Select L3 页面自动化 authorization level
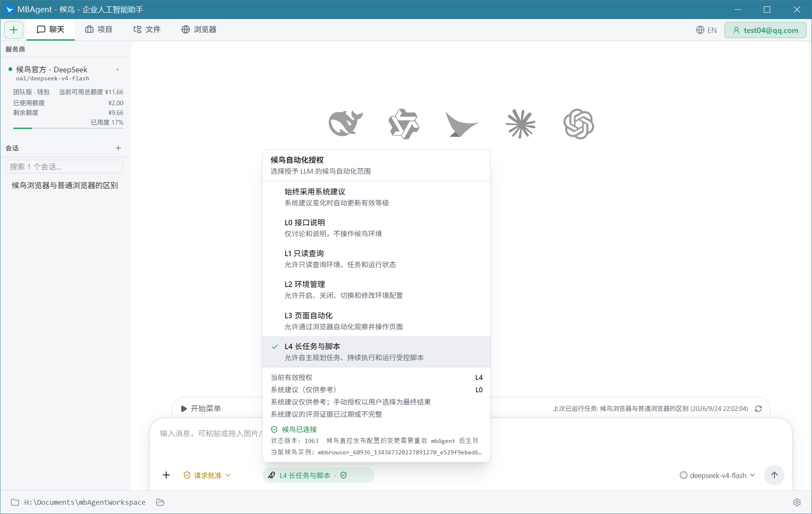 pos(376,321)
